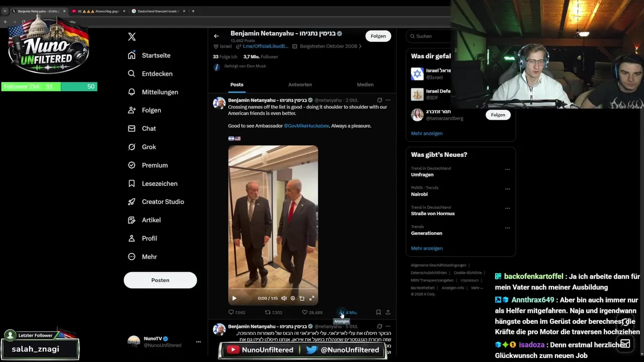Toggle picture-in-picture for the video
The image size is (644, 362).
pyautogui.click(x=302, y=298)
